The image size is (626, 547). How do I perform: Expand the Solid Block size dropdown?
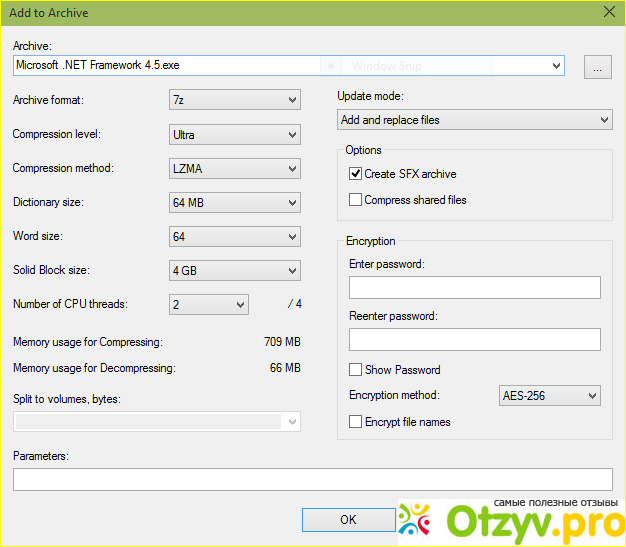coord(235,271)
